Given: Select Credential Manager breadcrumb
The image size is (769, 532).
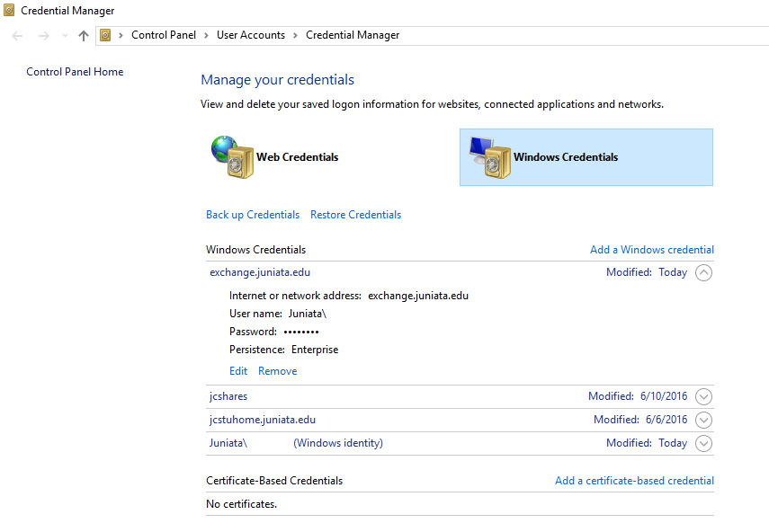Looking at the screenshot, I should [x=353, y=35].
